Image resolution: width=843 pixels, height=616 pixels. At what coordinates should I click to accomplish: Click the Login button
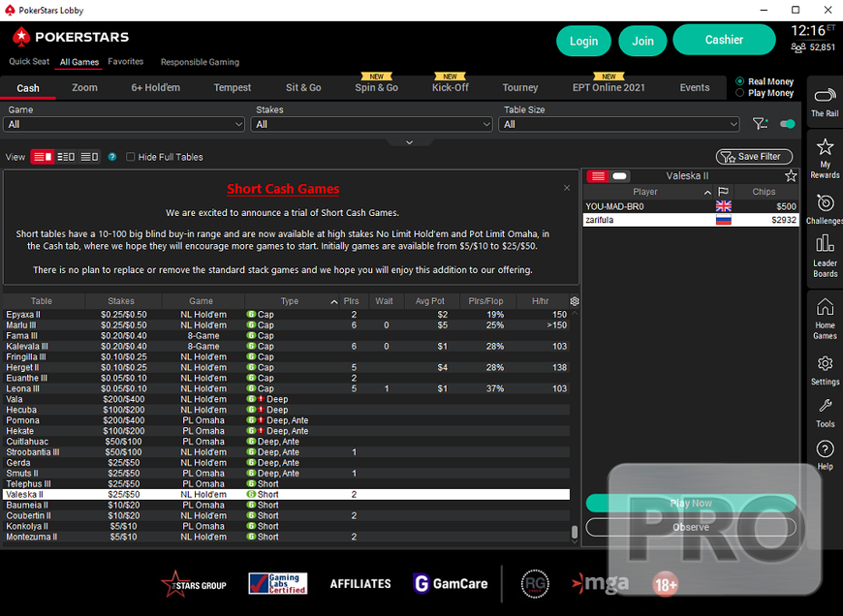tap(584, 41)
